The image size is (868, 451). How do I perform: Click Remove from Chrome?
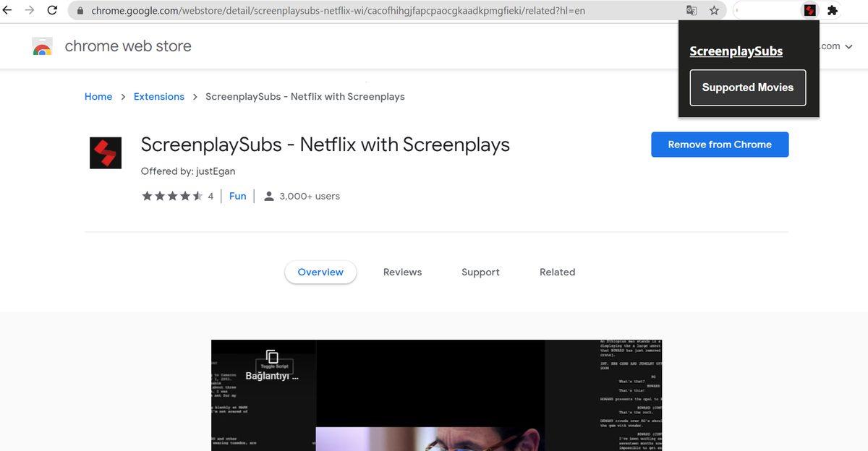pos(719,144)
